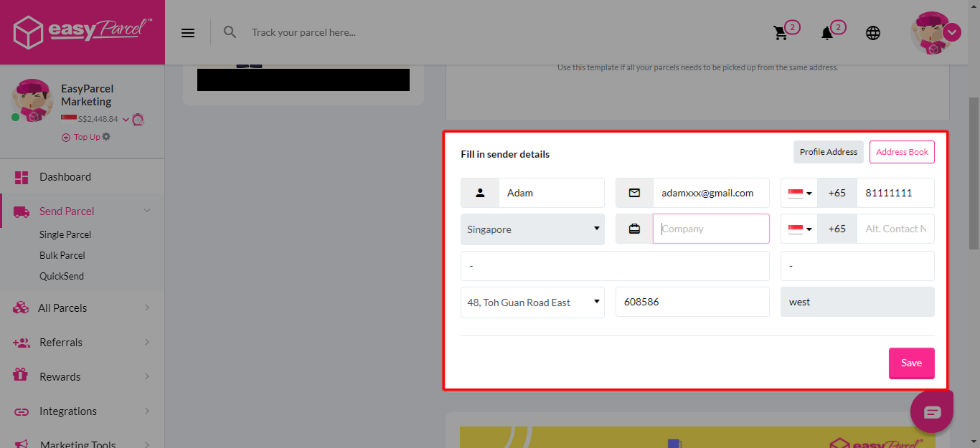Open the Address Book

[x=902, y=152]
